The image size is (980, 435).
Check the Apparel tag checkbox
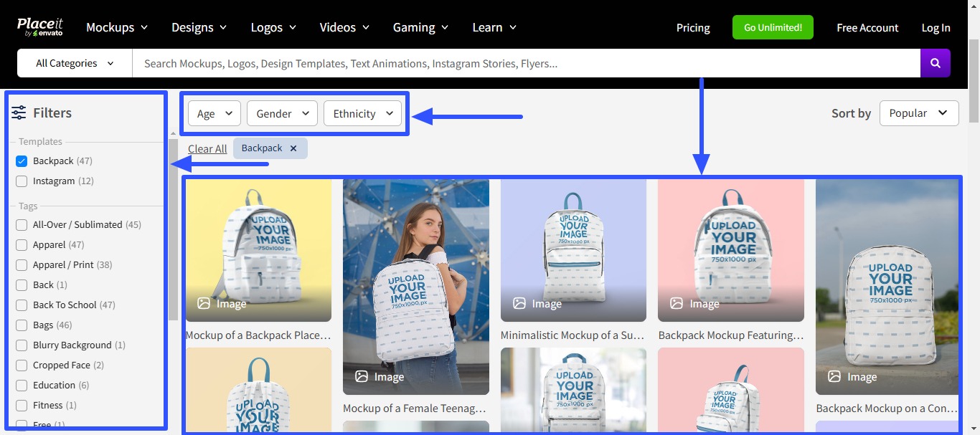click(x=22, y=244)
